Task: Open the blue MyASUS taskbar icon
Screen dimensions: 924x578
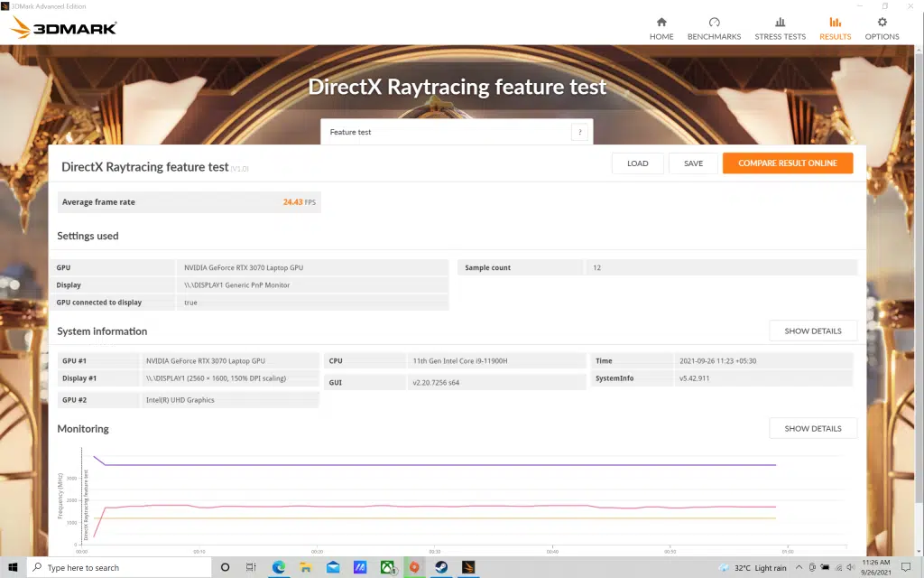Action: point(360,567)
